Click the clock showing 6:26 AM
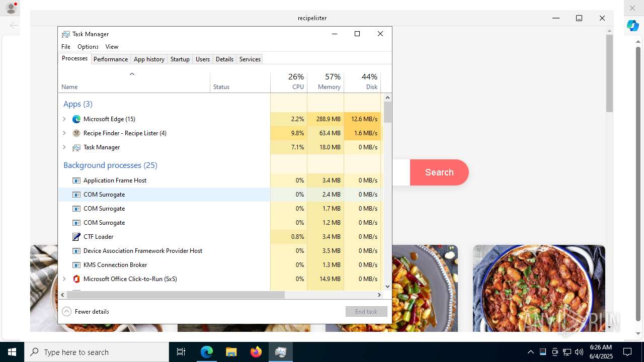 click(601, 347)
